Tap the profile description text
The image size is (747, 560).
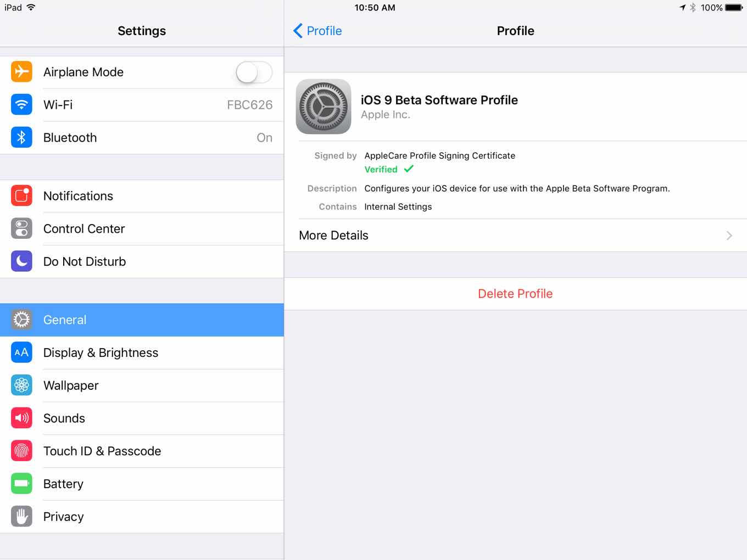click(x=517, y=188)
